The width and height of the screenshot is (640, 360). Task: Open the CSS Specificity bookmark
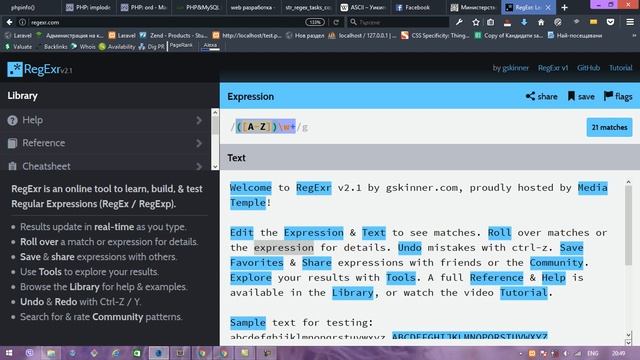coord(436,36)
